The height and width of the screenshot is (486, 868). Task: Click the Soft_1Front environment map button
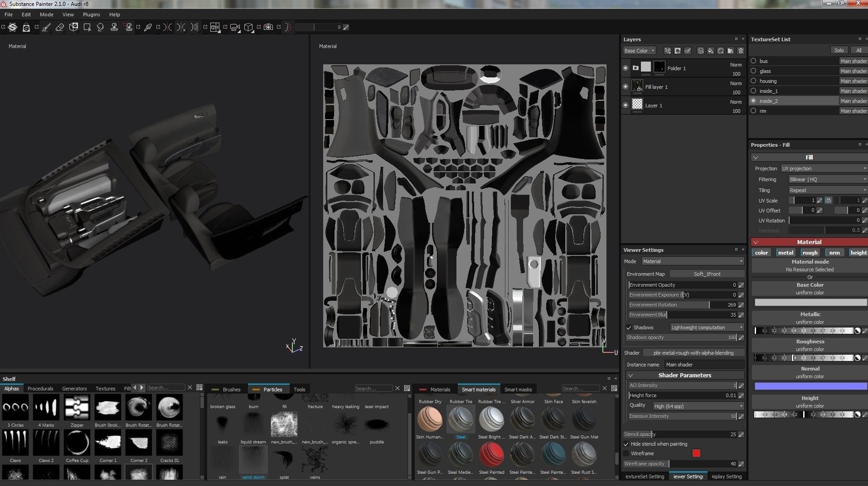point(707,274)
